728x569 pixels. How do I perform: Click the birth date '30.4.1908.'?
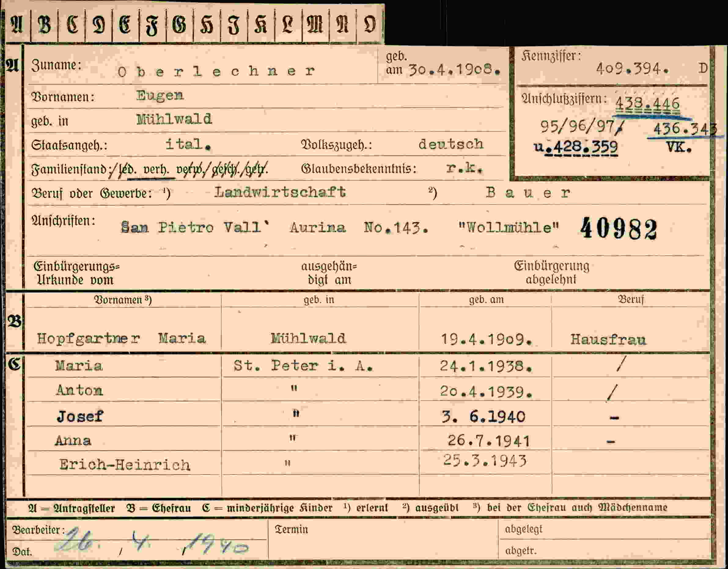[x=455, y=70]
